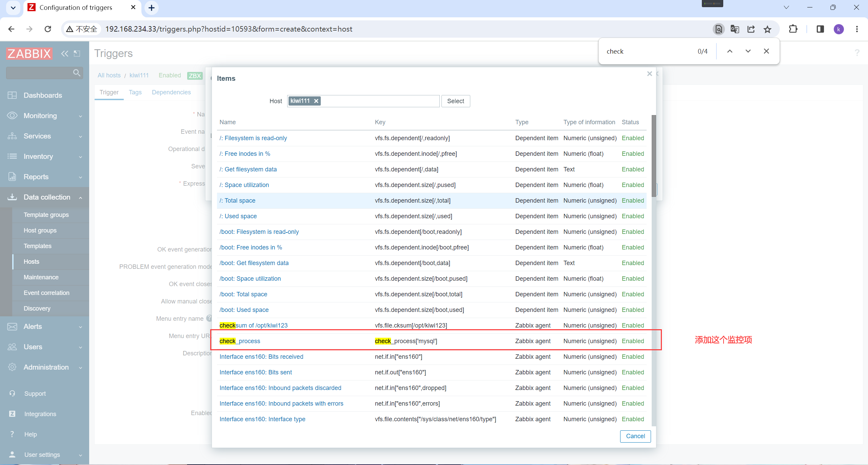Image resolution: width=868 pixels, height=465 pixels.
Task: Go to previous find match
Action: 730,51
